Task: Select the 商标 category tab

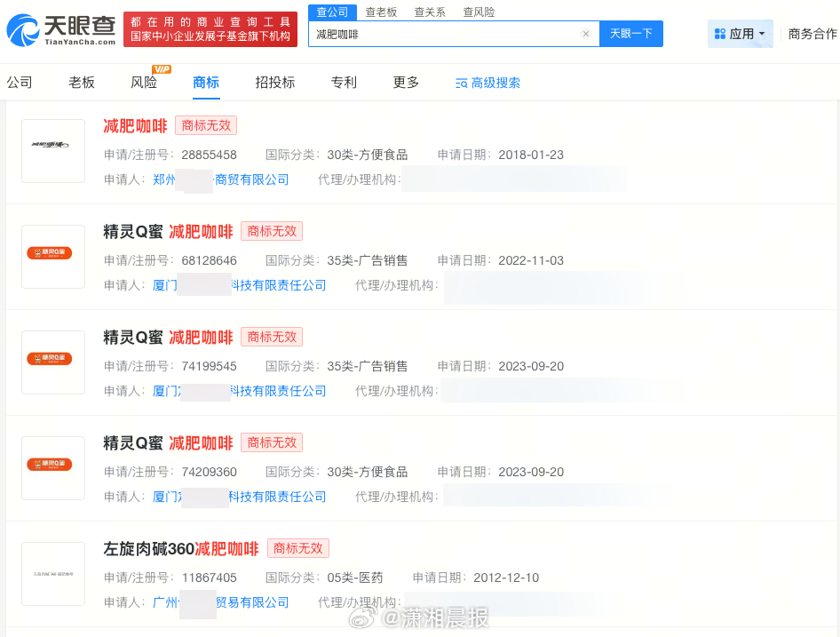Action: click(x=206, y=82)
